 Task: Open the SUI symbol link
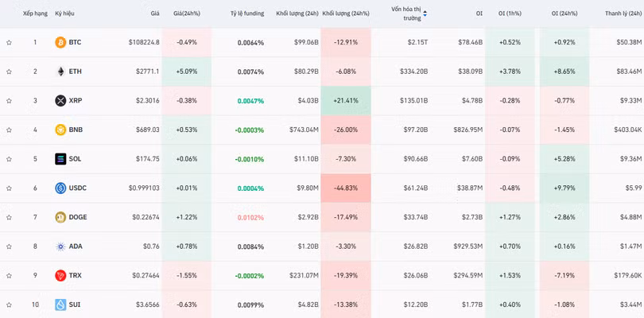click(x=75, y=304)
